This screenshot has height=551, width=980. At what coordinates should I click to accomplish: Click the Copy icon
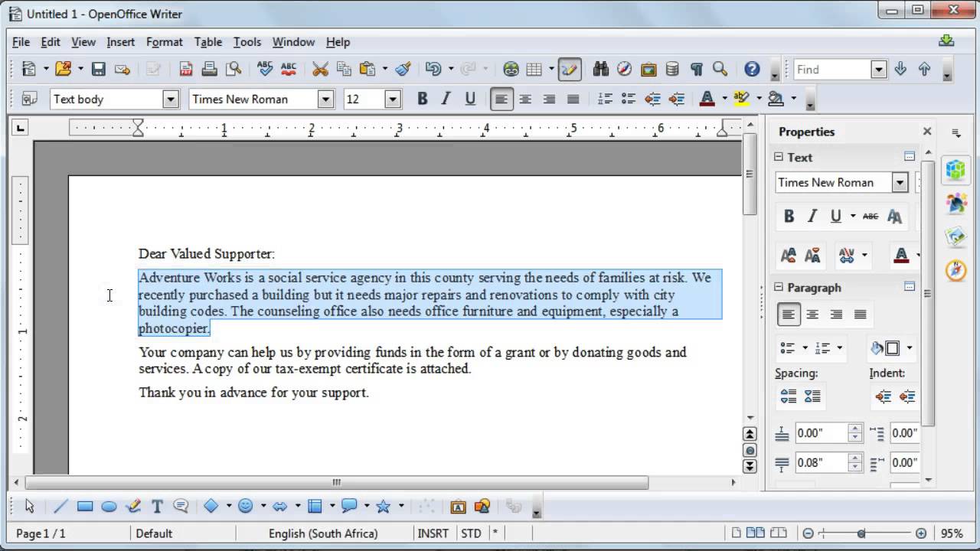[x=344, y=70]
